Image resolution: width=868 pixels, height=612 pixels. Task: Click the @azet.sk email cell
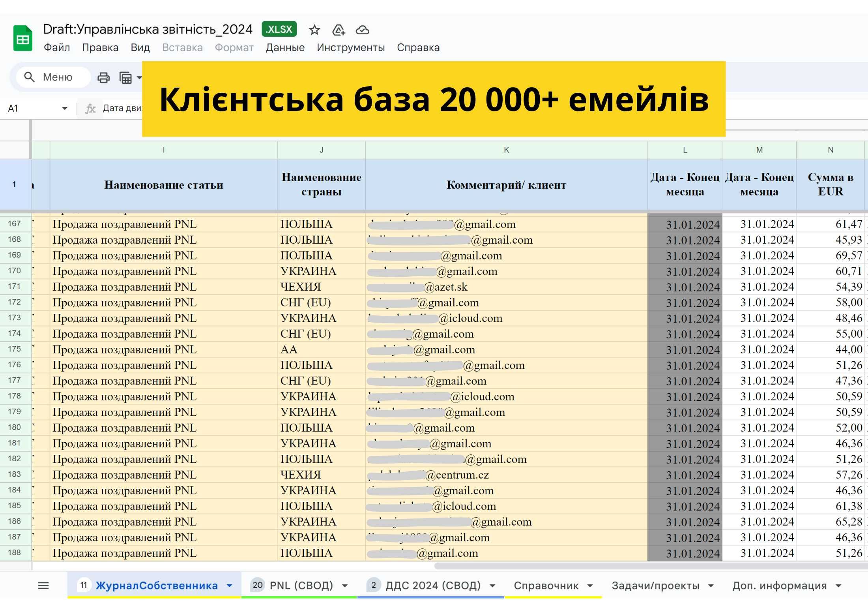(507, 287)
